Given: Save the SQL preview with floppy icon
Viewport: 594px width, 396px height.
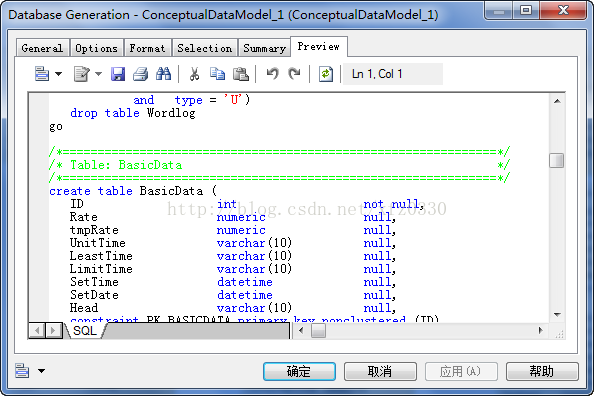Looking at the screenshot, I should pyautogui.click(x=118, y=74).
